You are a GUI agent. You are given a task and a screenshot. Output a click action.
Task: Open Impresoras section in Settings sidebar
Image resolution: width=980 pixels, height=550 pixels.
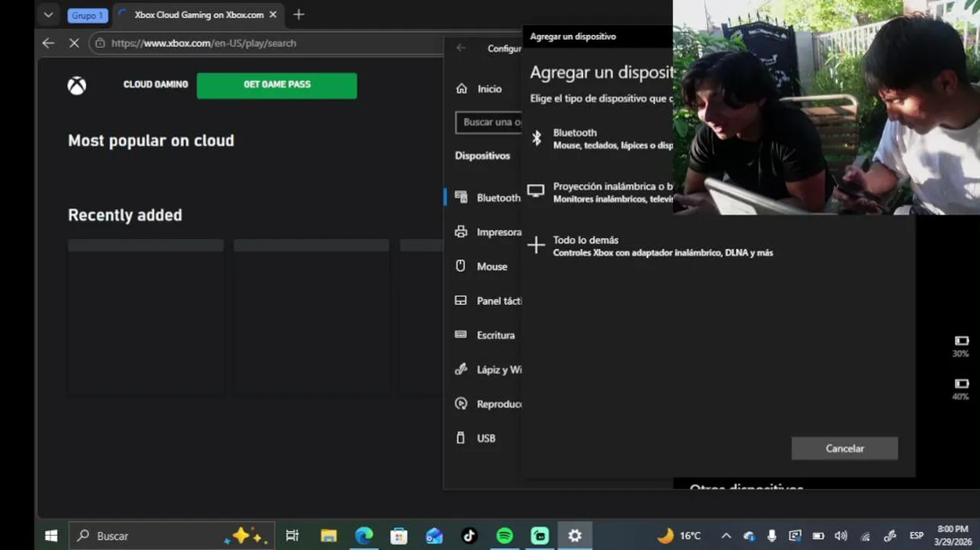(x=487, y=232)
